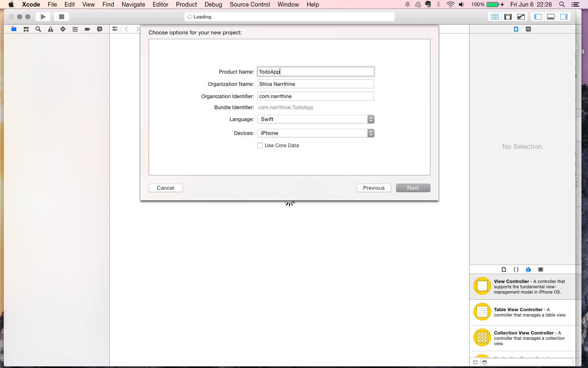
Task: Open the Issue navigator warning icon
Action: pos(51,29)
